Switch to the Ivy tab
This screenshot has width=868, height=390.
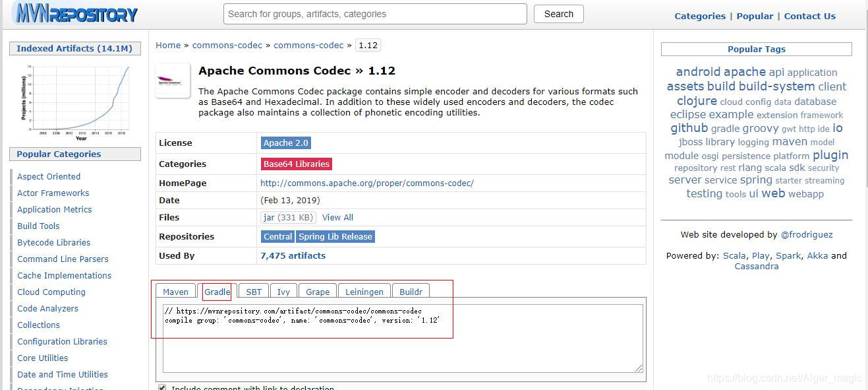283,292
